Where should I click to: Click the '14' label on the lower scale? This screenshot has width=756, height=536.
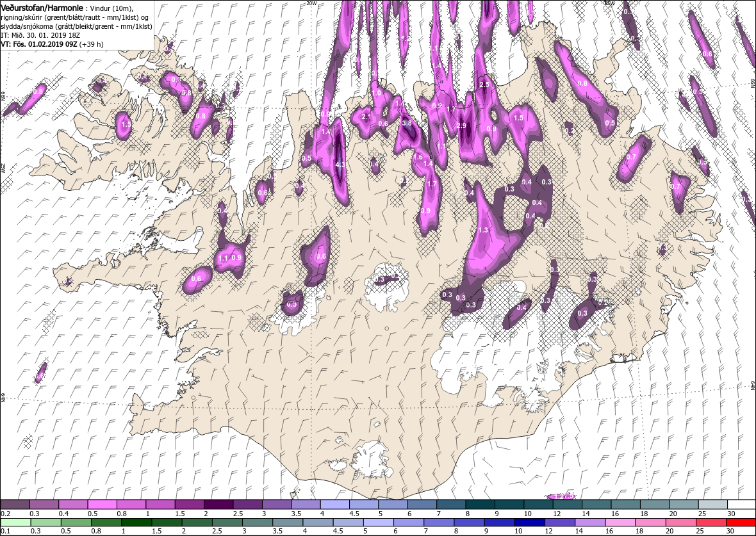tap(579, 531)
